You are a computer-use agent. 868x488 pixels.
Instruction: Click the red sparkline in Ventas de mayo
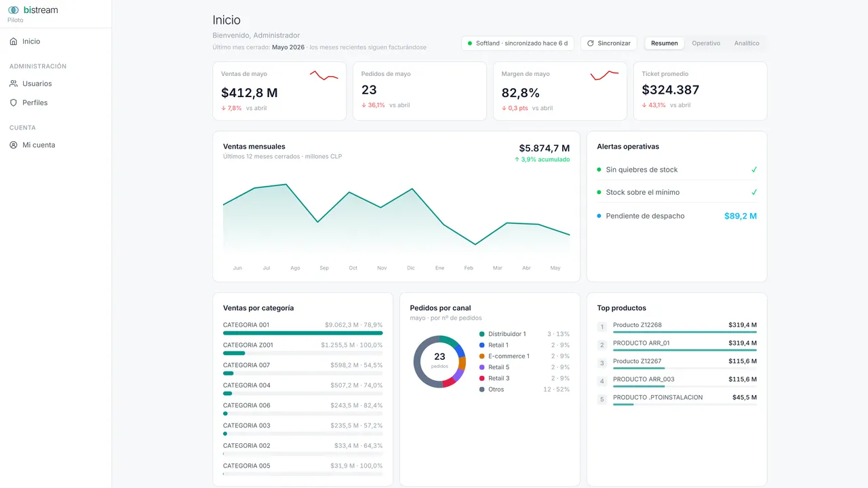tap(324, 75)
